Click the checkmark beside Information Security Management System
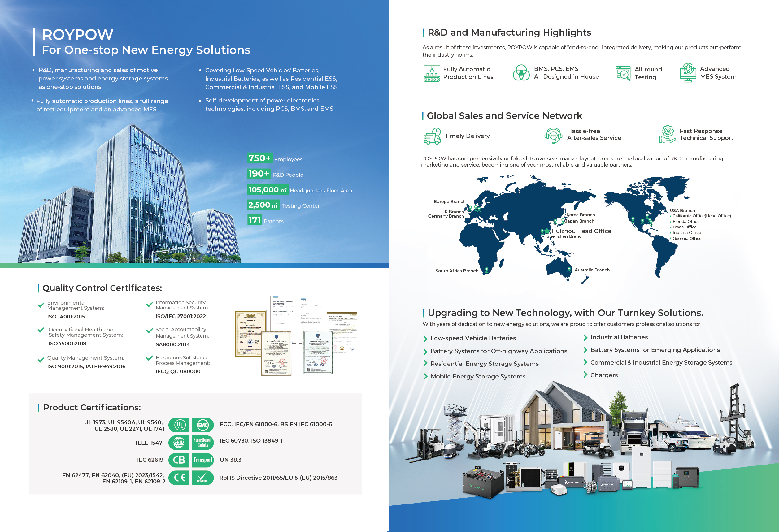779x532 pixels. coord(150,305)
